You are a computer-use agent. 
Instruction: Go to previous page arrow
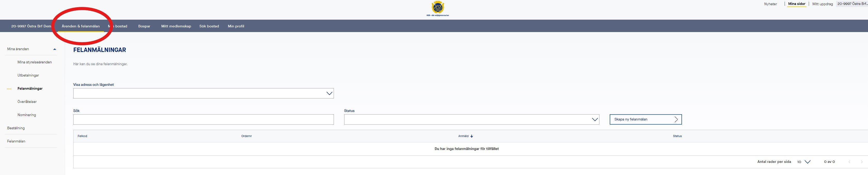click(849, 162)
